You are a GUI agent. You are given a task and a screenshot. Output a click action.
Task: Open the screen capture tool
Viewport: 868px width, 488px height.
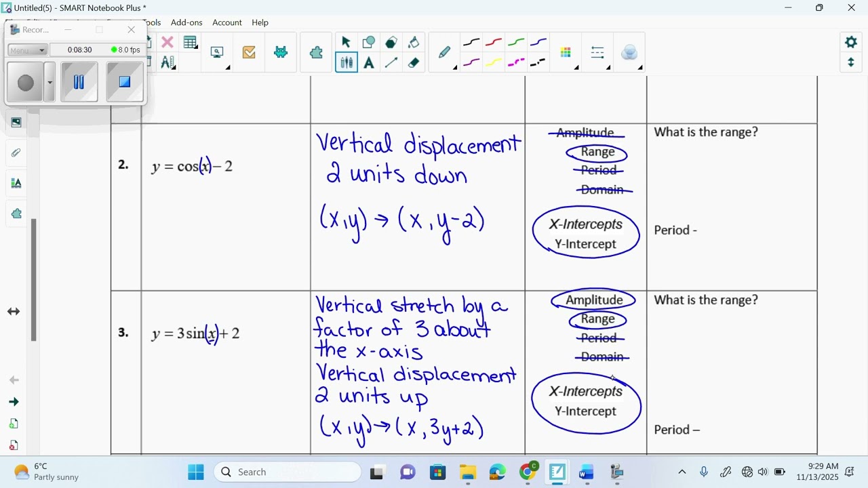click(217, 52)
